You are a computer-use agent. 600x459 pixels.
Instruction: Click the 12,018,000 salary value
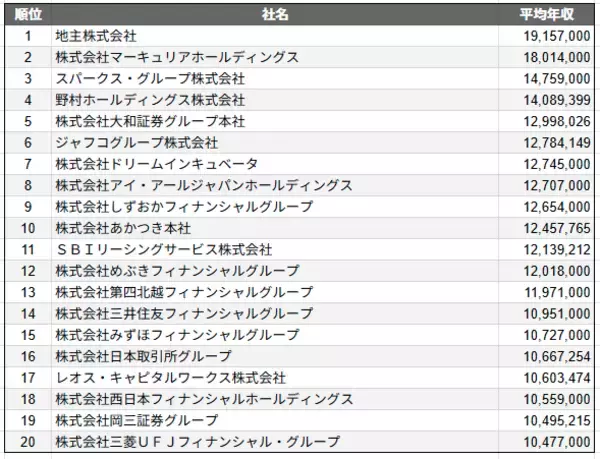pos(556,270)
